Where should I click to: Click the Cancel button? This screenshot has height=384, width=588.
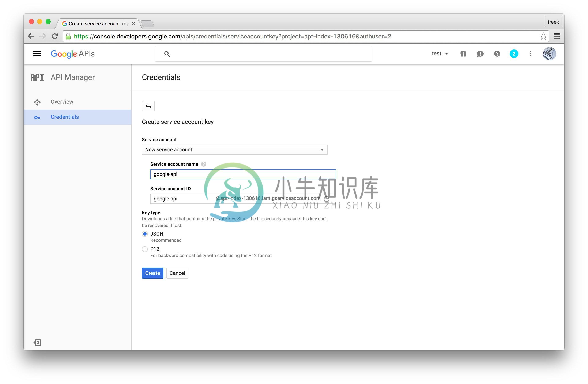(177, 273)
